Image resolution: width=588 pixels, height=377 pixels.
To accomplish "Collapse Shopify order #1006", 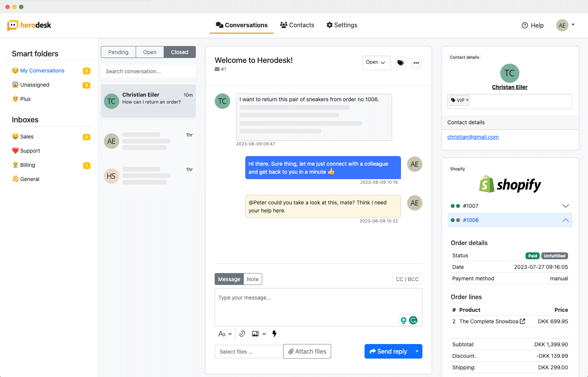I will point(510,220).
